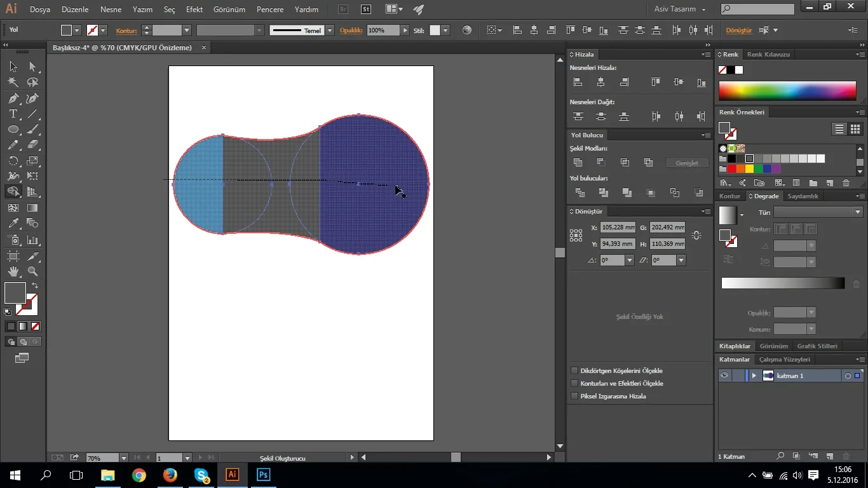Click the Opaklık link in control bar
868x488 pixels.
[351, 30]
